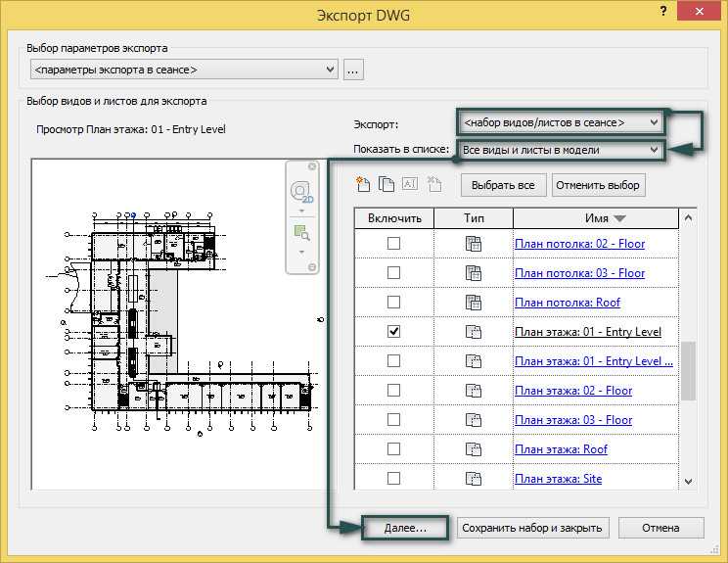
Task: Click the duplicate set icon
Action: click(x=386, y=184)
